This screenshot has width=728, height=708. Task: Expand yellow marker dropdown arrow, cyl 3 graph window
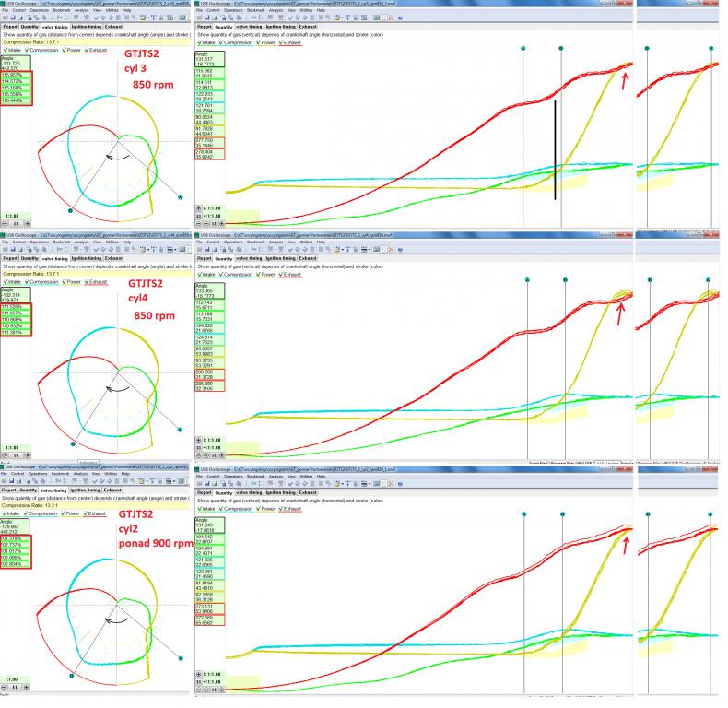click(x=343, y=18)
